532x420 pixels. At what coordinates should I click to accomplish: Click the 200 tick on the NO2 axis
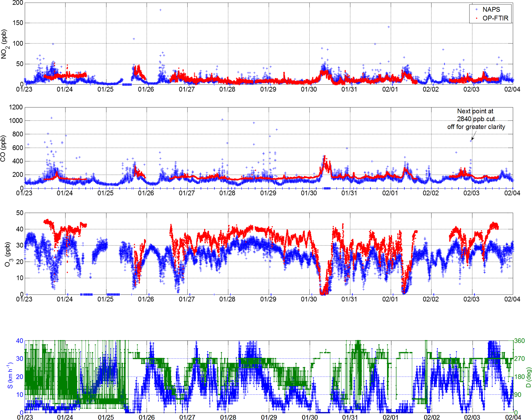click(18, 3)
